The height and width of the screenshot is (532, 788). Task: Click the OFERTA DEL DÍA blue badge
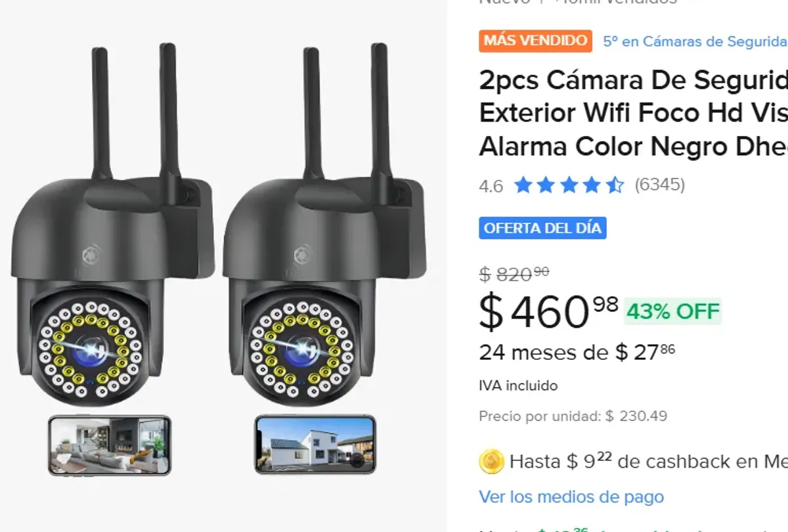(542, 228)
